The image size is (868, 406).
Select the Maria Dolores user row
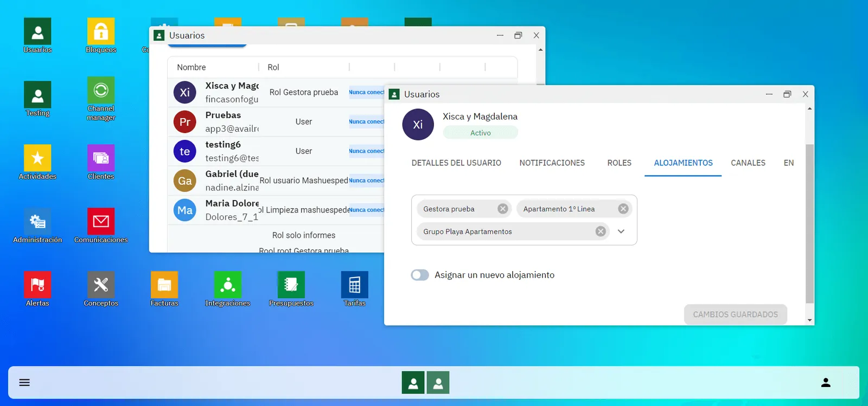click(276, 210)
